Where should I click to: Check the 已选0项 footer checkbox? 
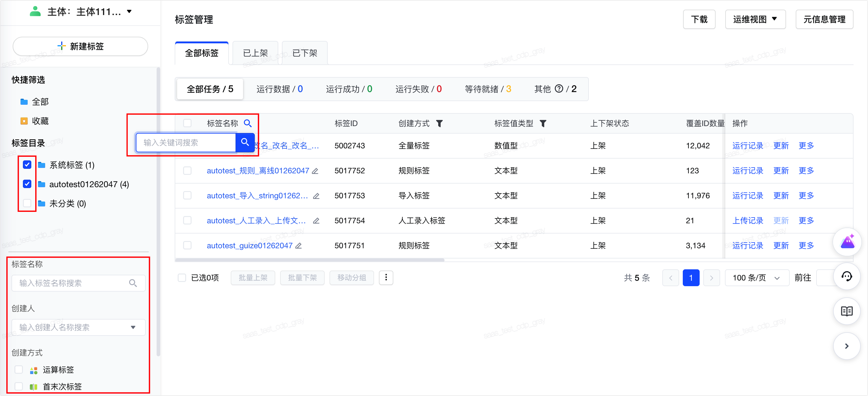click(182, 278)
